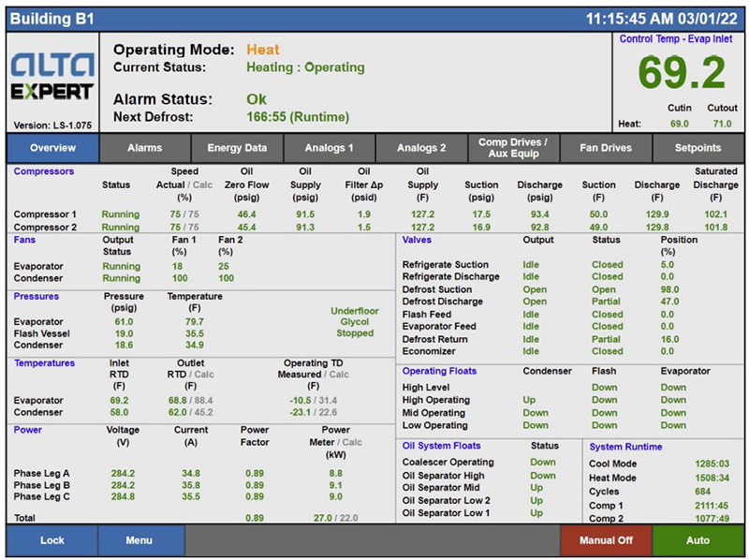This screenshot has height=560, width=749.
Task: Click Compressor 1 suction pressure 17.5
Action: [481, 214]
